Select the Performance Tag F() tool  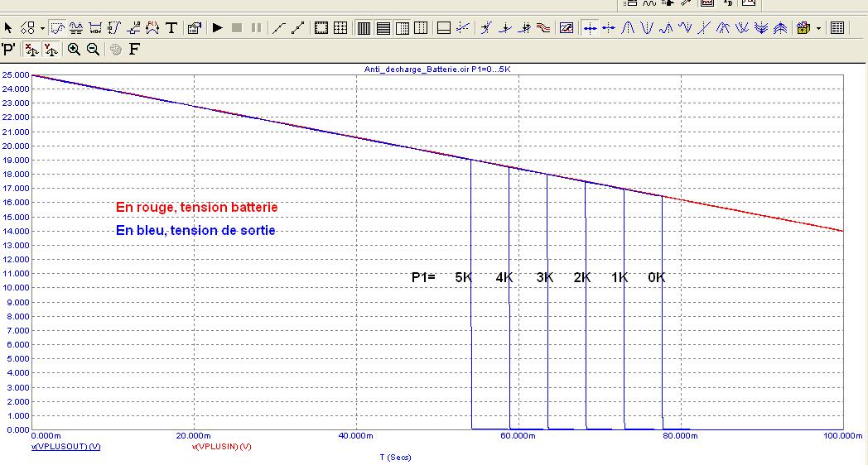[x=152, y=27]
